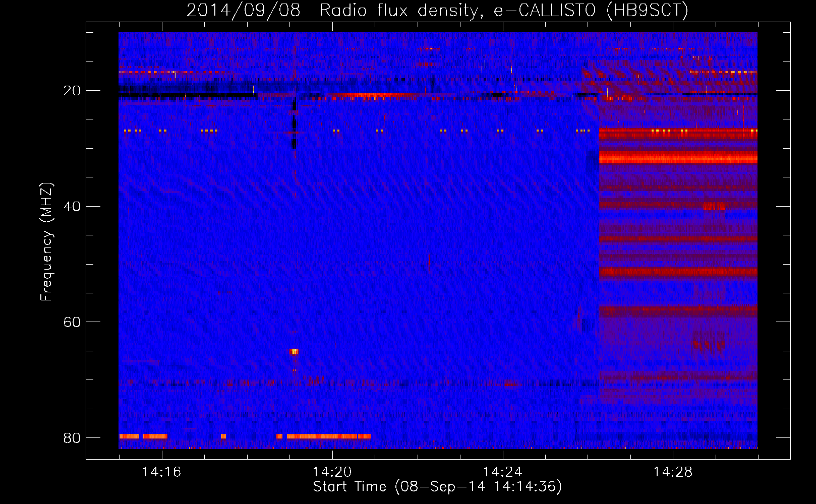Click the bright red-yellow emission band near 32 MHz

678,158
